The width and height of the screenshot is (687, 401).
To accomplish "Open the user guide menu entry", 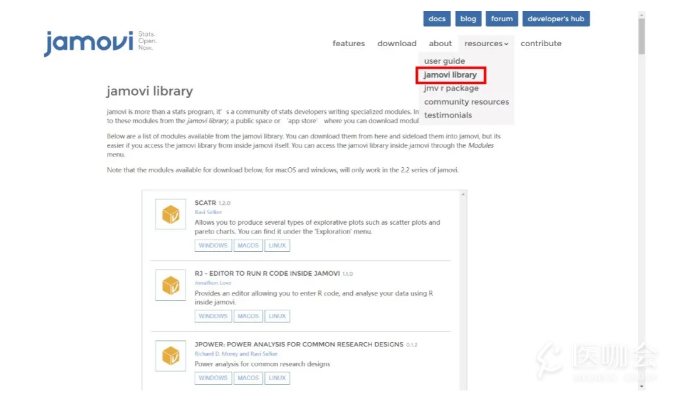I will (x=445, y=61).
